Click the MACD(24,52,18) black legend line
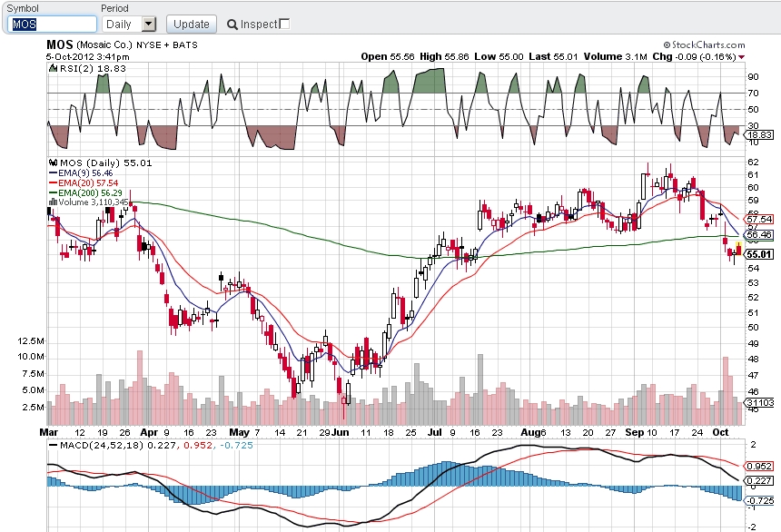 (x=54, y=445)
